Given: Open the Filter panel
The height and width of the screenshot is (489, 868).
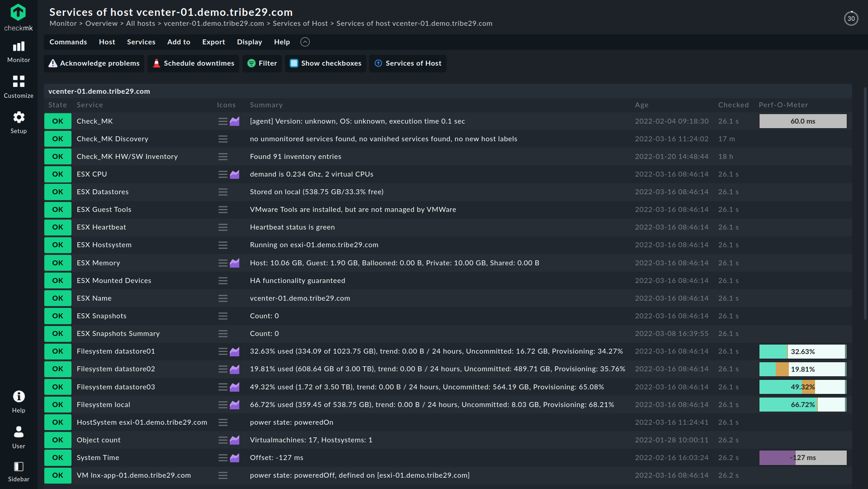Looking at the screenshot, I should pyautogui.click(x=262, y=63).
